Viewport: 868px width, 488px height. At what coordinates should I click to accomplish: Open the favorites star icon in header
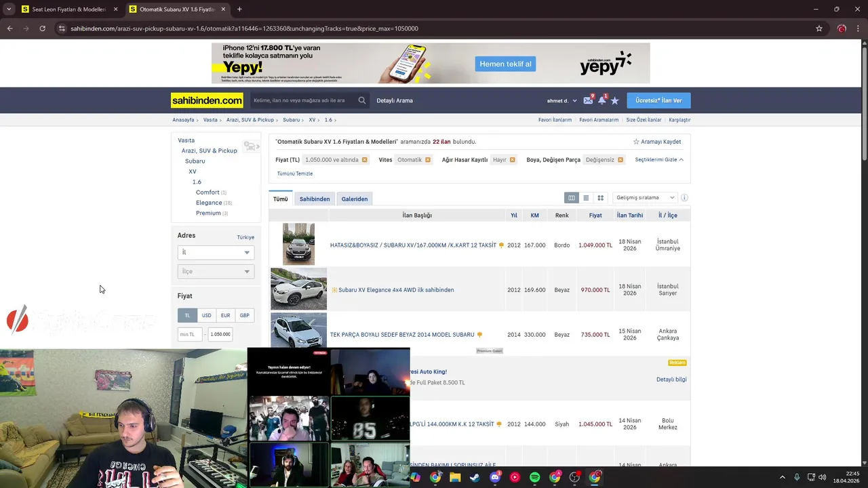tap(614, 100)
